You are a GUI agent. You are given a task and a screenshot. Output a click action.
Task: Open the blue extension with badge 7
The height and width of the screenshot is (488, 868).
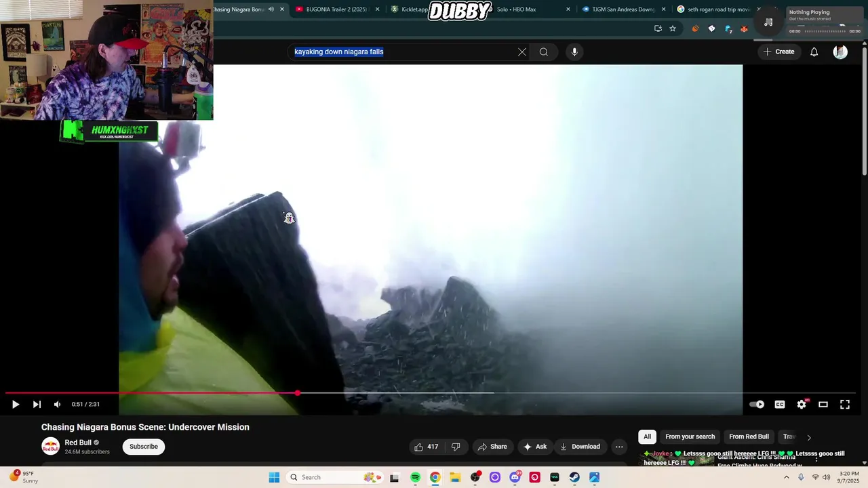coord(728,28)
